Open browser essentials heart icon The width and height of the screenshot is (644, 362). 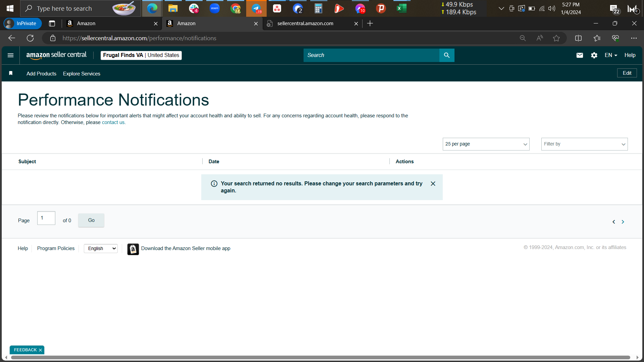click(x=615, y=38)
